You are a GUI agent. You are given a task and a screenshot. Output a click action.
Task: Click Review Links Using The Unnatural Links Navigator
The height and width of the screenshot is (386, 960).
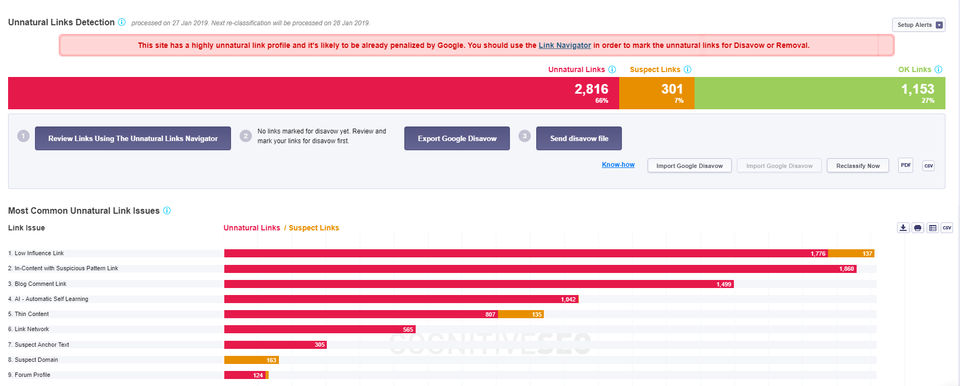(x=133, y=138)
